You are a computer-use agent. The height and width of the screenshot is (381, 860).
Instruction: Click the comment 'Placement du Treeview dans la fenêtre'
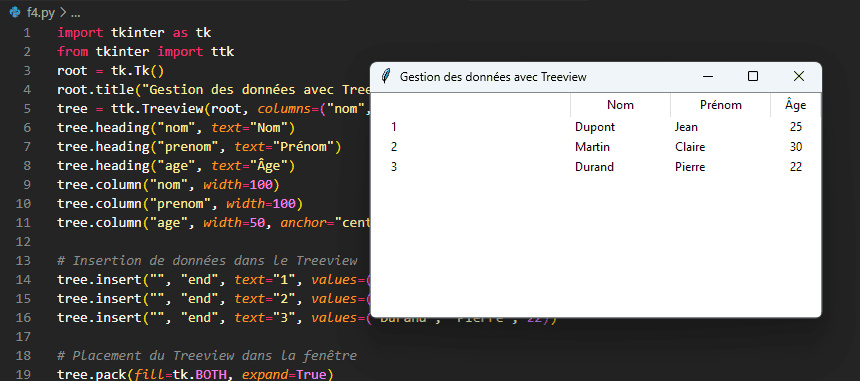coord(207,356)
